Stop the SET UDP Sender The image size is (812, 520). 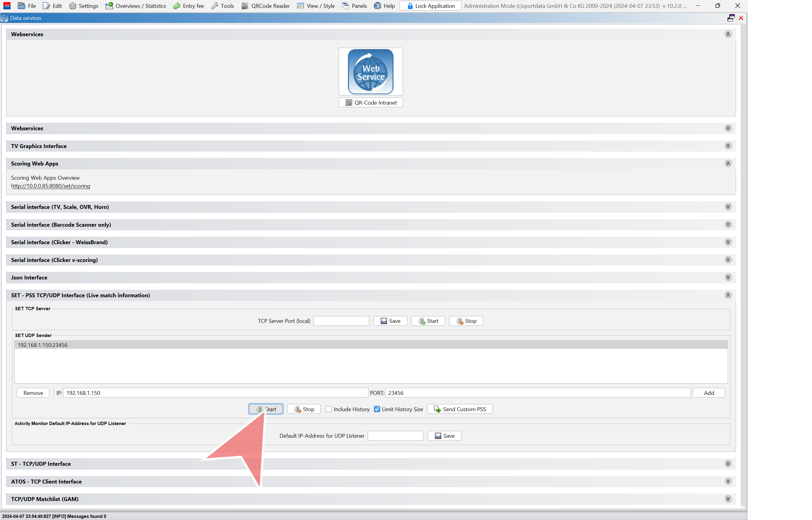304,409
